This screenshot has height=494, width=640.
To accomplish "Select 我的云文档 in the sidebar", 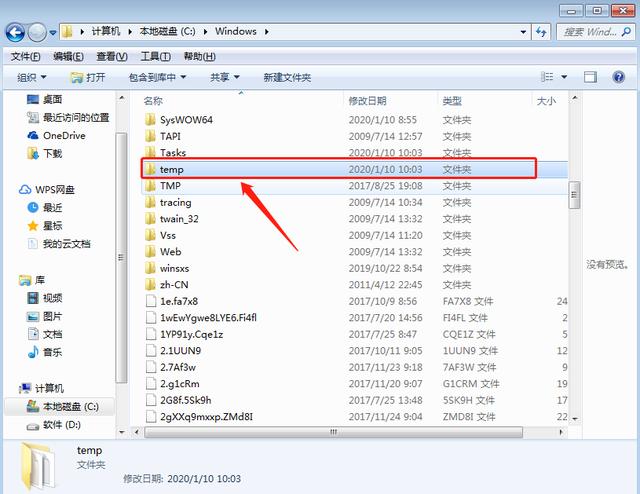I will [58, 244].
